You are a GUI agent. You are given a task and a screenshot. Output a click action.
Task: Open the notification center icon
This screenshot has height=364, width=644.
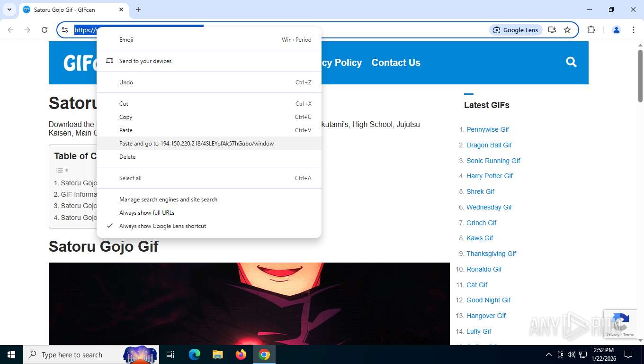pos(628,355)
